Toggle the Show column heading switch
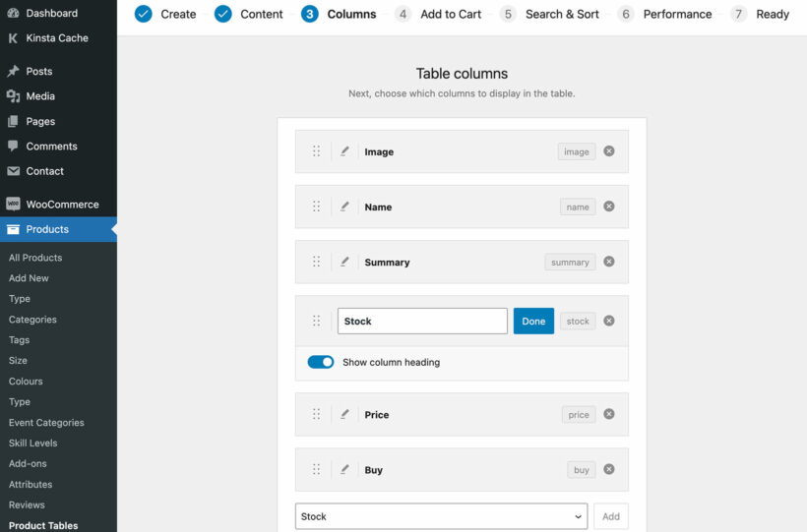Screen dimensions: 807x532 point(321,362)
